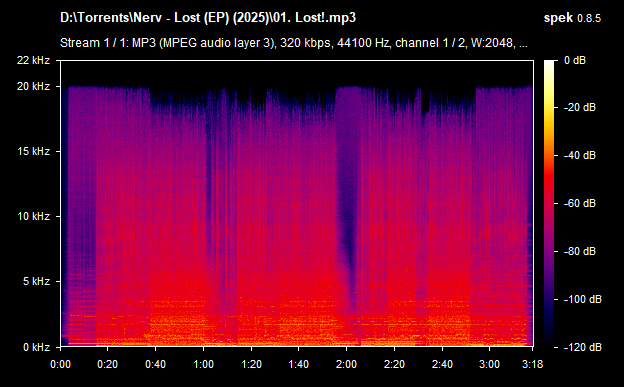
Task: Click the -20 dB scale label
Action: [580, 108]
